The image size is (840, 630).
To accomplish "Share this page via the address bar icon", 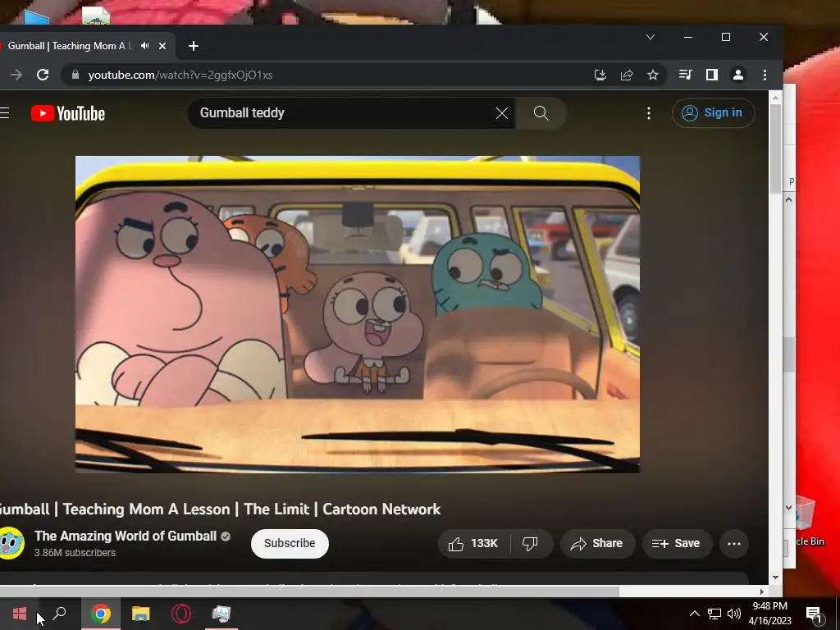I will (x=627, y=75).
